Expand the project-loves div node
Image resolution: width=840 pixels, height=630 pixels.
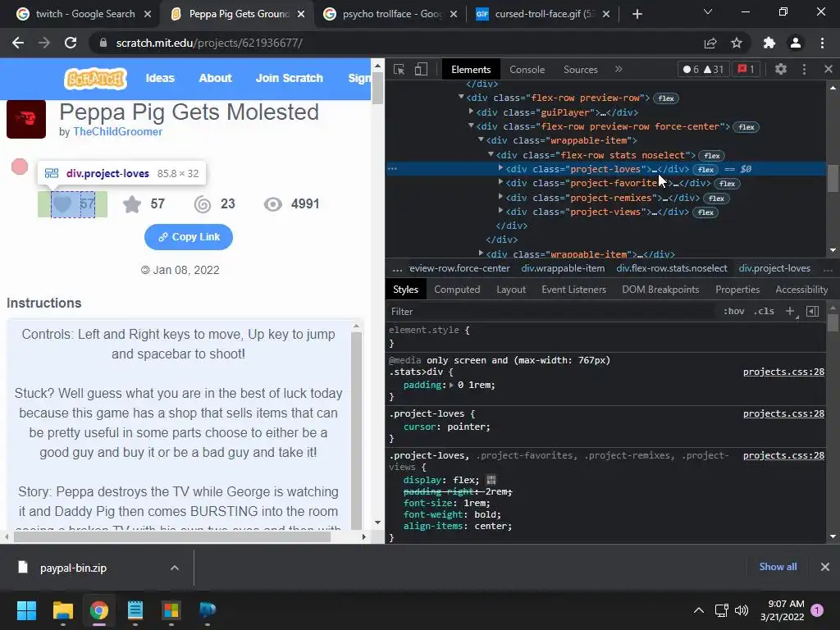(501, 168)
